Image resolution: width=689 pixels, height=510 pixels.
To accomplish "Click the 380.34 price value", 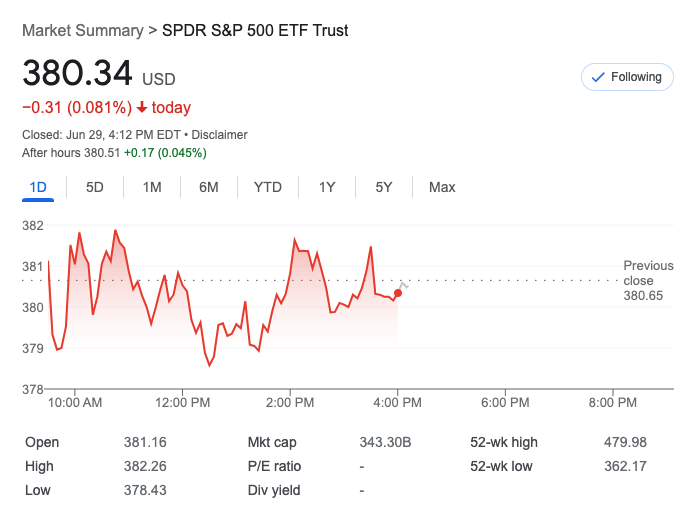I will (77, 74).
